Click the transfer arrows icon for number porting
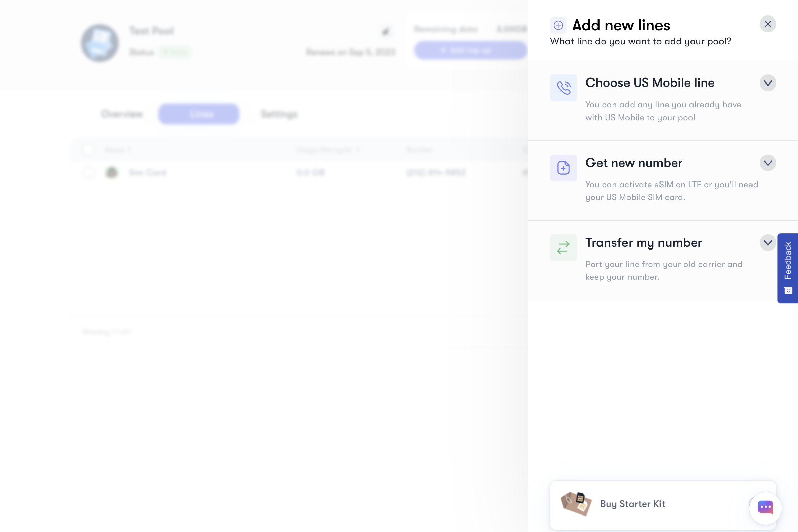This screenshot has height=532, width=798. click(563, 247)
